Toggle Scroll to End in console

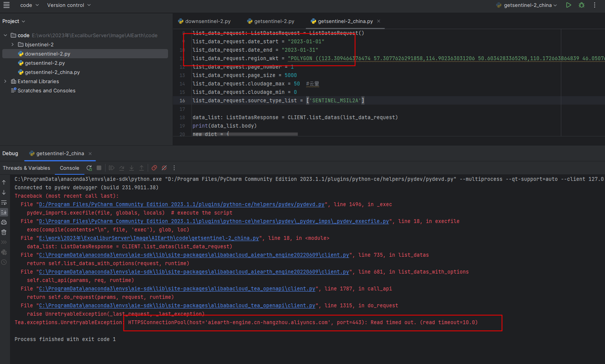coord(4,212)
